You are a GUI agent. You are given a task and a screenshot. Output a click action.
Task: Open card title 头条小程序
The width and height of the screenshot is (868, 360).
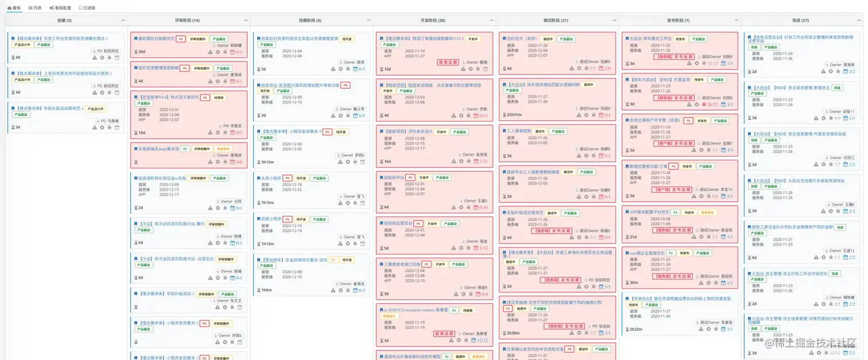point(271,179)
